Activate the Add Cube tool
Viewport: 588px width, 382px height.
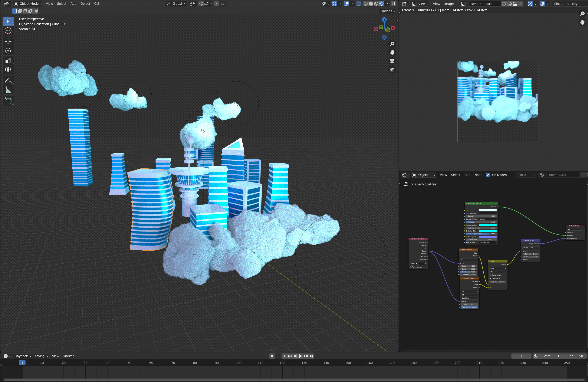pos(8,101)
